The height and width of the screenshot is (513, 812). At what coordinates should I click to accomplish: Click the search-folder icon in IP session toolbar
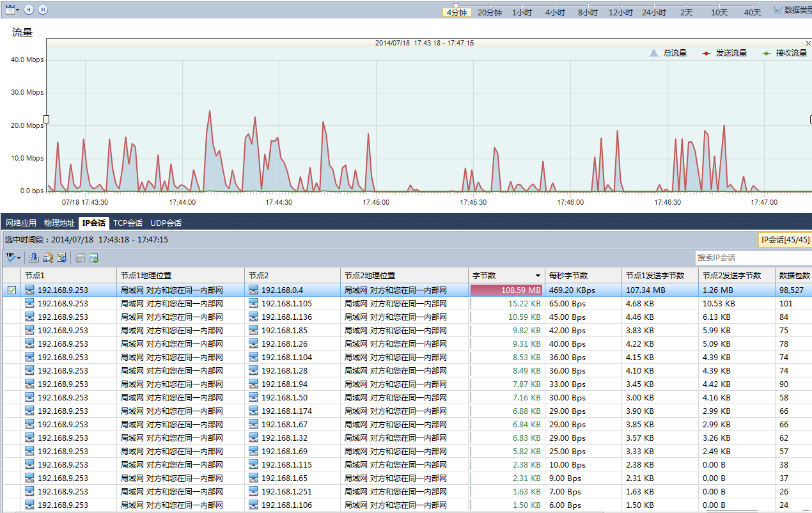(x=48, y=258)
